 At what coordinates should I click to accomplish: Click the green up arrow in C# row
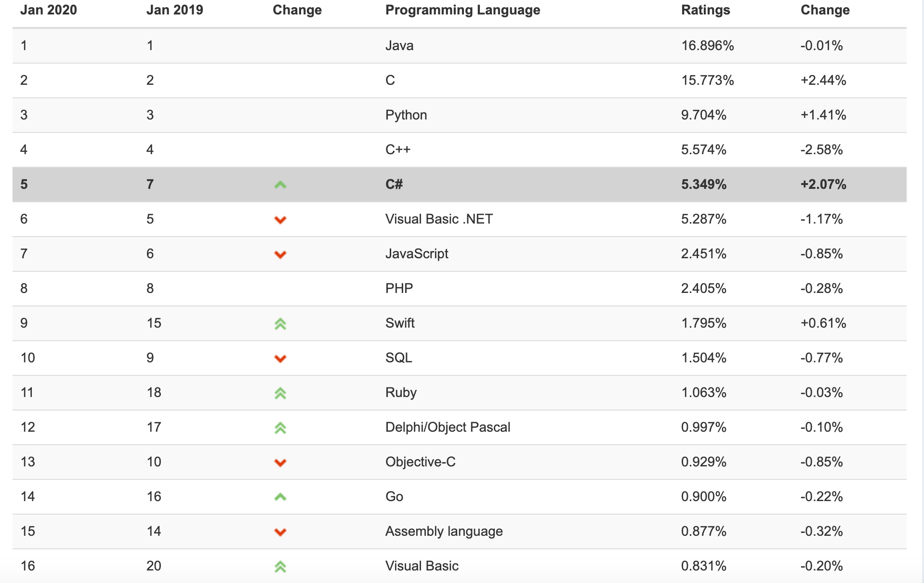click(x=280, y=185)
